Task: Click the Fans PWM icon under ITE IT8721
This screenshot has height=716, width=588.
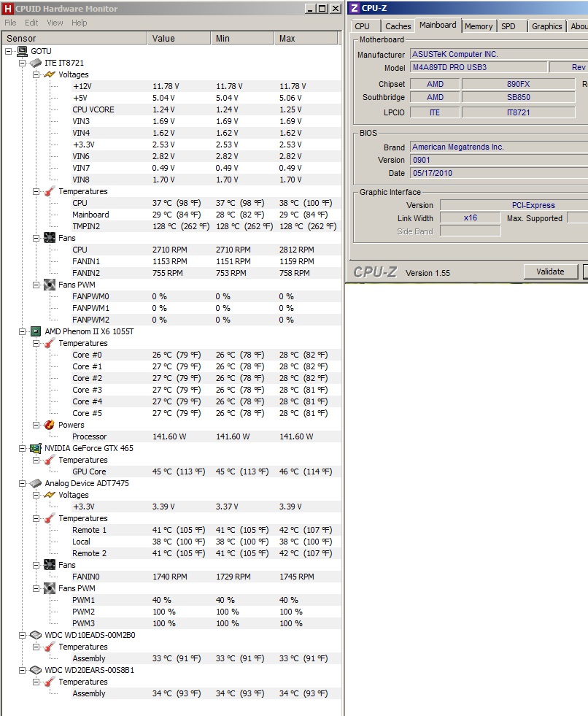Action: 50,285
